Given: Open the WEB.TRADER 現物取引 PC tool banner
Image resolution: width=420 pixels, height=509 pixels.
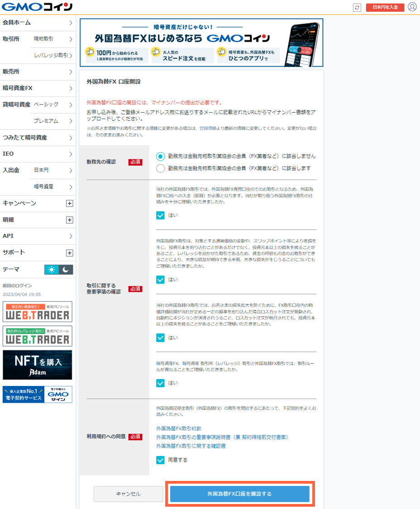Looking at the screenshot, I should [x=38, y=311].
